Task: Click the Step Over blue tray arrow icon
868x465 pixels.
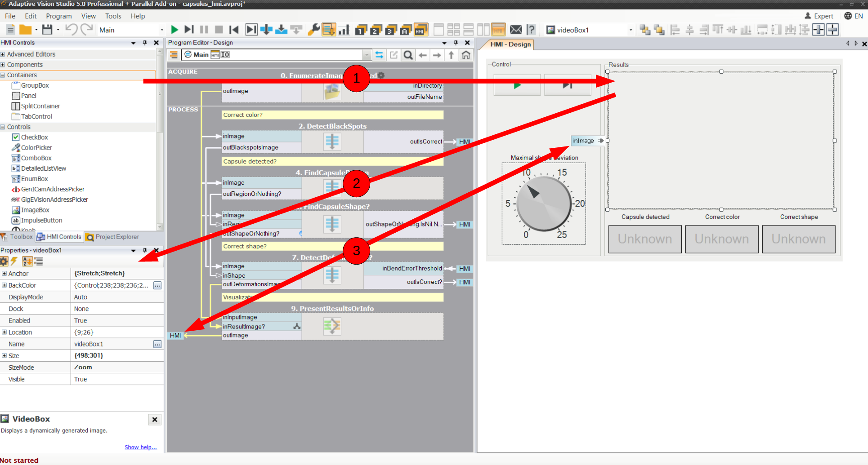Action: point(282,30)
